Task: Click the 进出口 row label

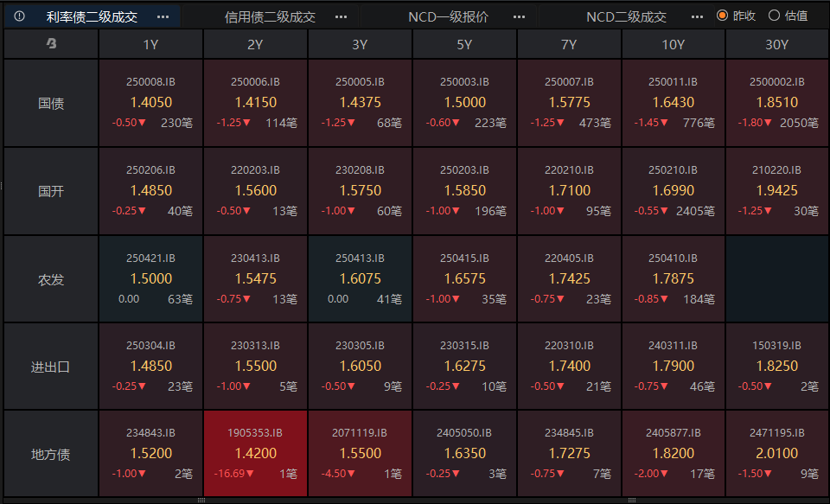Action: 51,367
